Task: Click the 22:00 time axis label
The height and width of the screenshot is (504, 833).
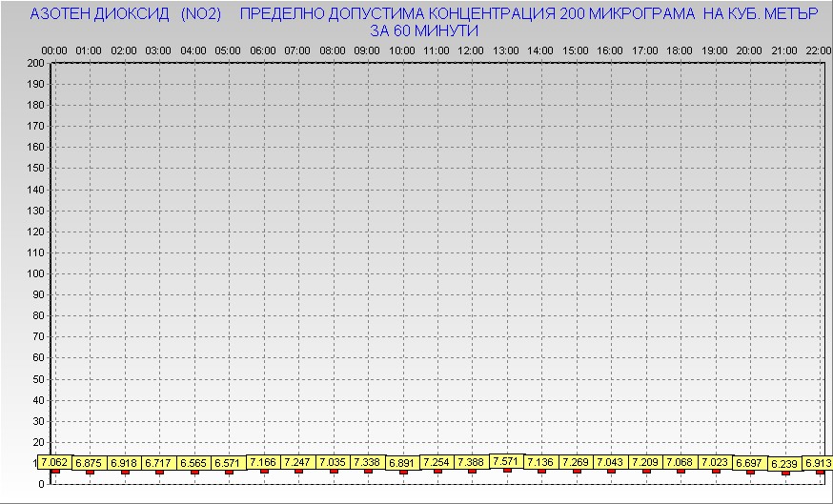Action: [818, 50]
